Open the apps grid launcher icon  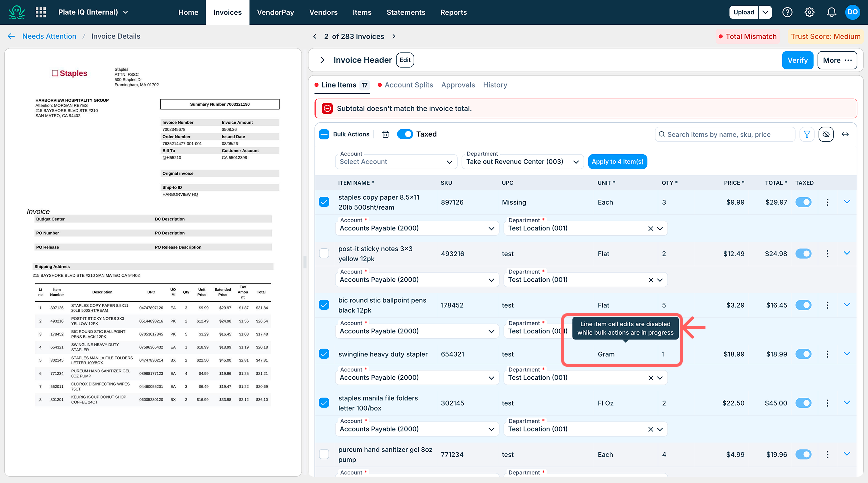pos(41,12)
